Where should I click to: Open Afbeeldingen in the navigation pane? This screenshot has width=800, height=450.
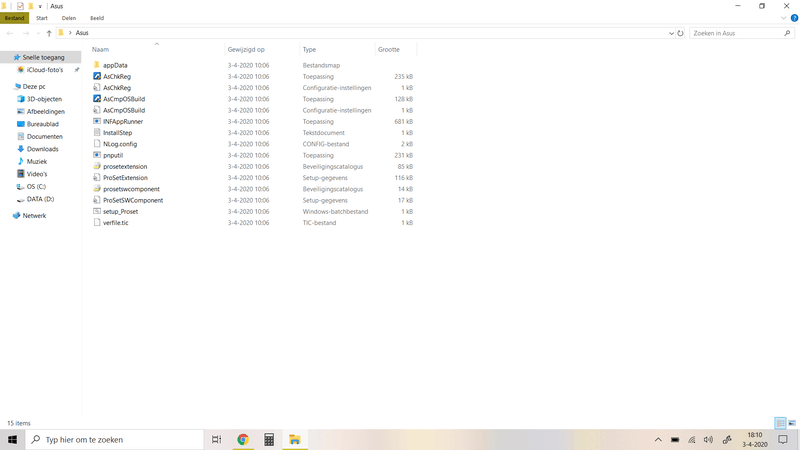[x=46, y=111]
